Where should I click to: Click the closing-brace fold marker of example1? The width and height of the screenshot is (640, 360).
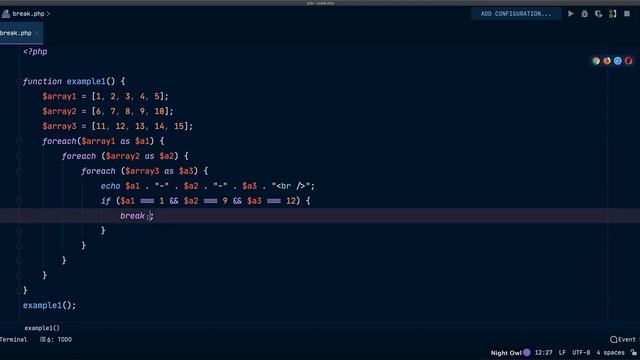(19, 290)
